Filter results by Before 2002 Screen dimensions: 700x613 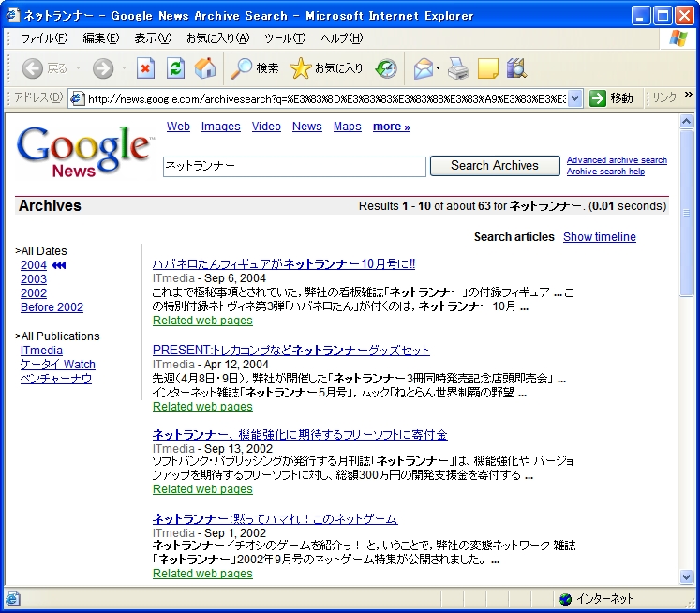(x=52, y=307)
